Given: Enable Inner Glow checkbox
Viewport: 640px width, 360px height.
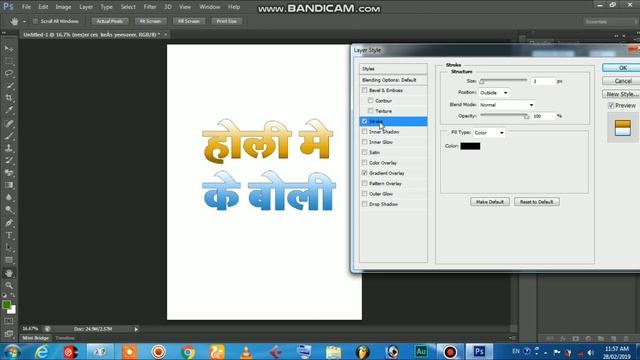Looking at the screenshot, I should pyautogui.click(x=364, y=142).
